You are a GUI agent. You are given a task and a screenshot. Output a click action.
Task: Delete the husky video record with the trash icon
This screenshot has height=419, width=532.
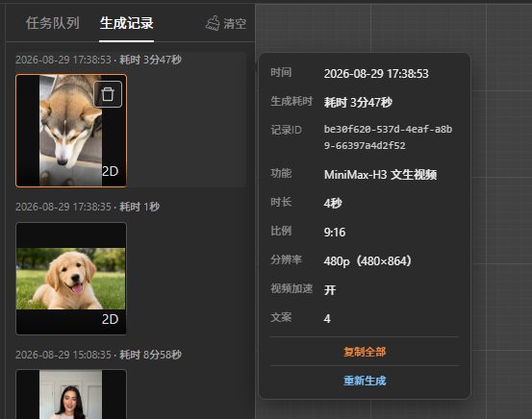tap(108, 94)
